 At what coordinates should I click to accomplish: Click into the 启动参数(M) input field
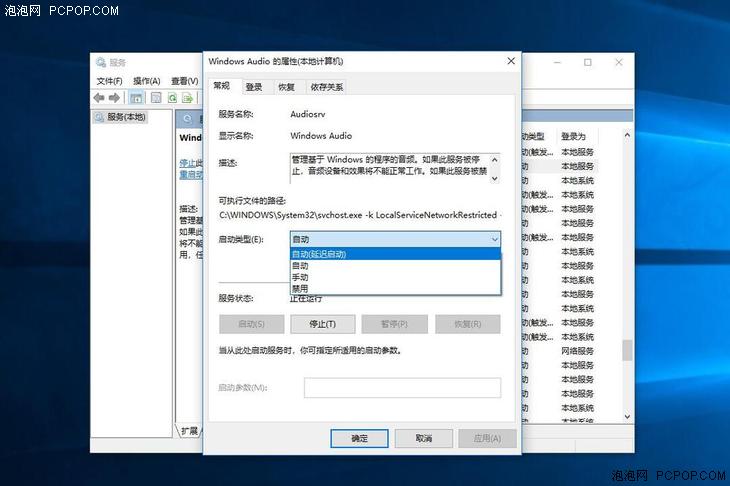[x=402, y=388]
